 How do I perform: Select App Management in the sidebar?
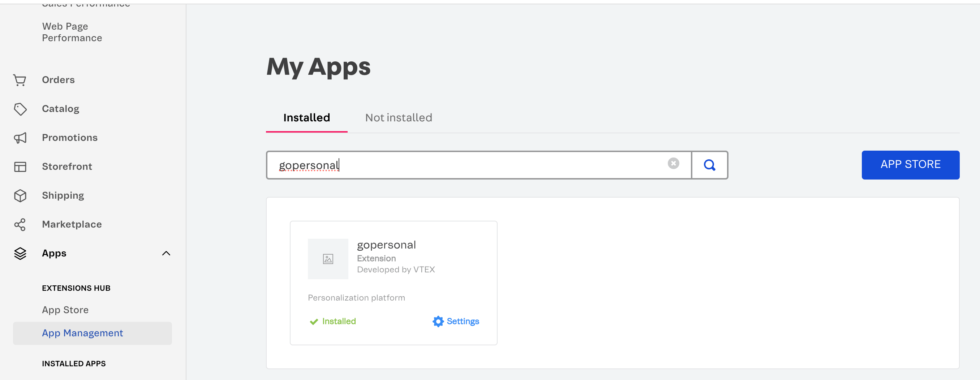pos(93,333)
